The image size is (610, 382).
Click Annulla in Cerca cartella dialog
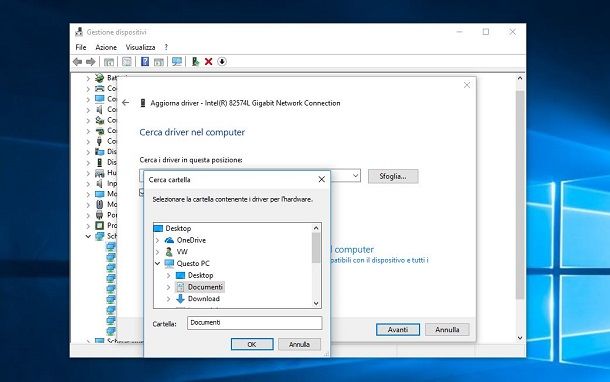(299, 344)
